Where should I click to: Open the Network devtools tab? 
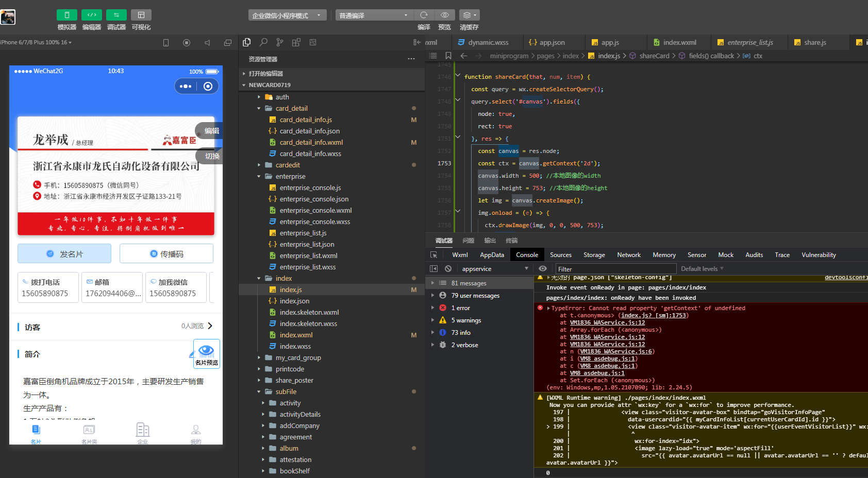point(629,255)
